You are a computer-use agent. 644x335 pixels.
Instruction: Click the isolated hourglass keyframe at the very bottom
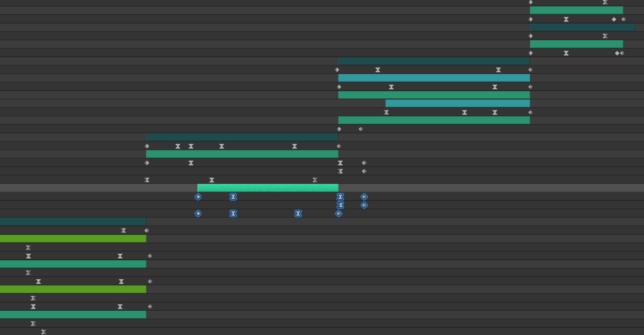(43, 331)
